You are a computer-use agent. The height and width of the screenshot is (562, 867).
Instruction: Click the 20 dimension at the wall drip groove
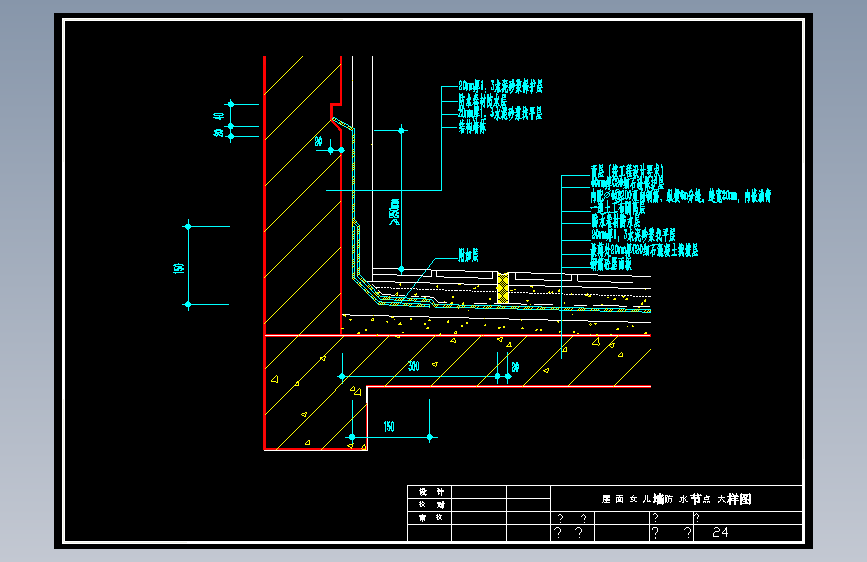(318, 141)
